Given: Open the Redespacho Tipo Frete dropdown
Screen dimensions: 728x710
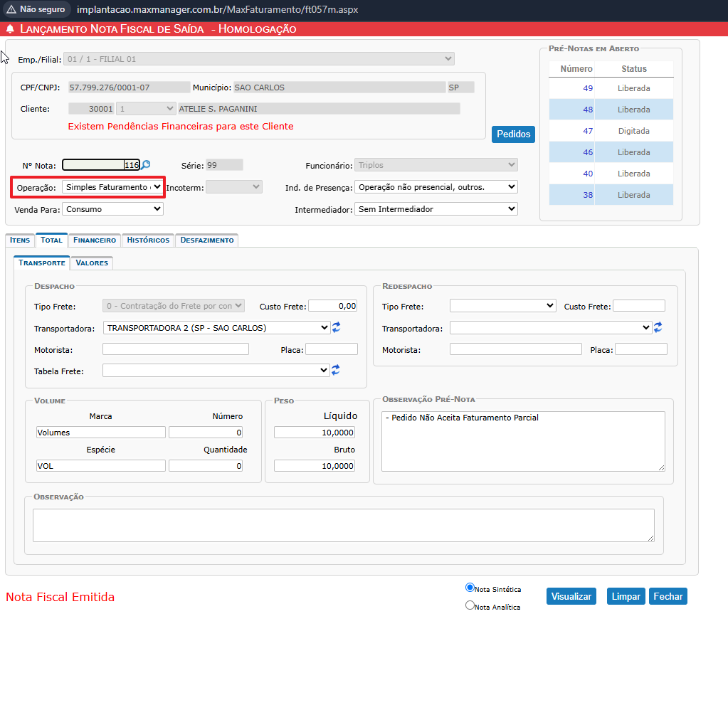Looking at the screenshot, I should pyautogui.click(x=502, y=306).
